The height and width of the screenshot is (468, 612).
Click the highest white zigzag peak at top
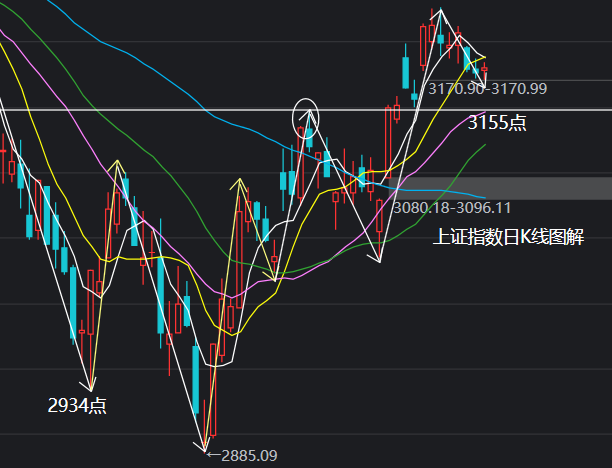438,11
